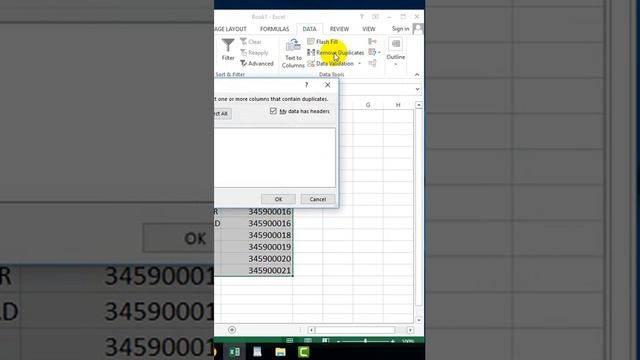The height and width of the screenshot is (360, 640).
Task: Click Ribbon Display Options in the title bar
Action: coord(376,17)
